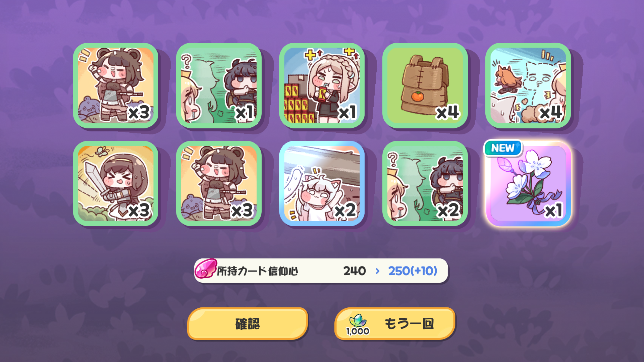Select the bottom-row bear-eared girl card x3
This screenshot has height=362, width=644.
tap(219, 184)
